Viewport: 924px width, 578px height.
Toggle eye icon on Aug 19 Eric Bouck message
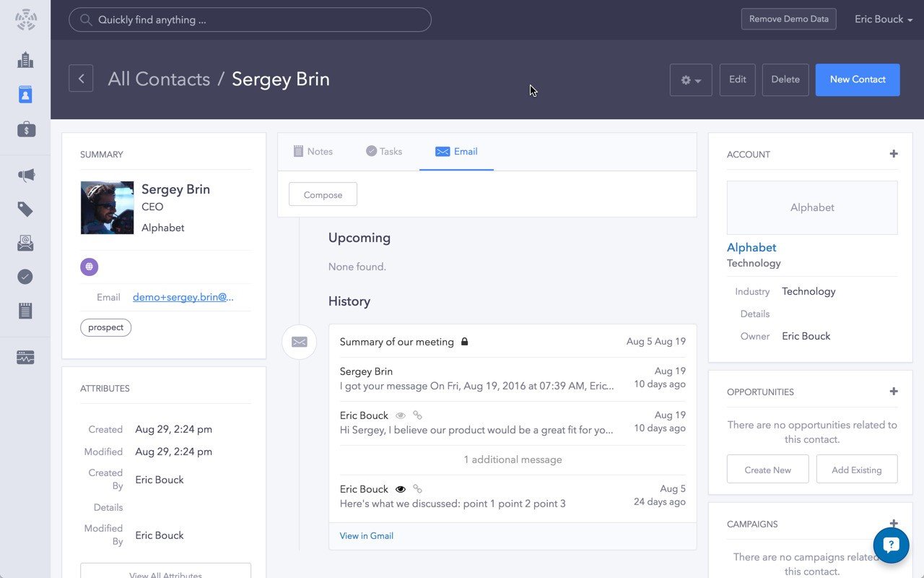[x=400, y=415]
